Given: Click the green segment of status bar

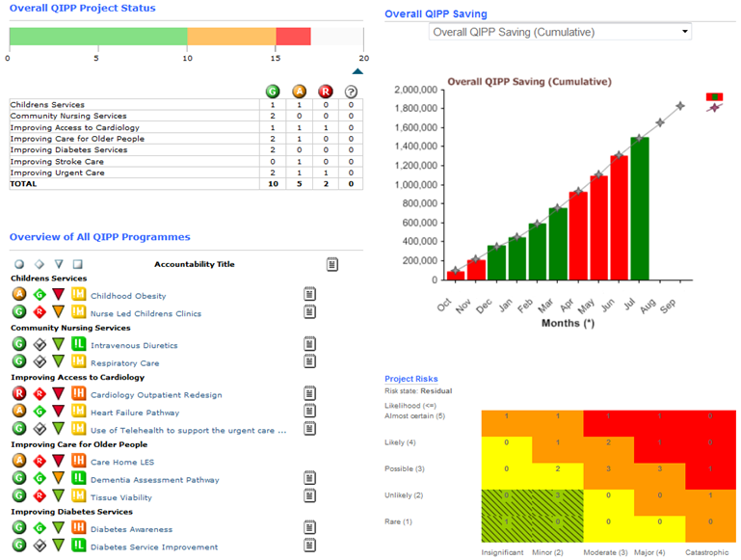Looking at the screenshot, I should (x=97, y=37).
